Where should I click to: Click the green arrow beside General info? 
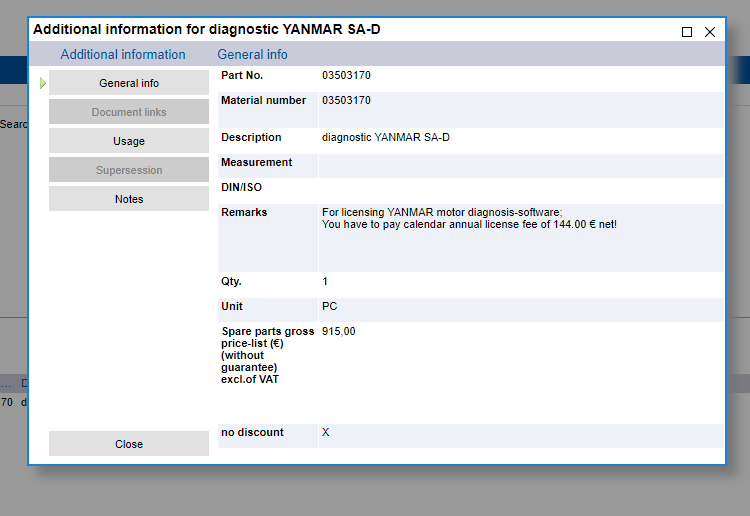pyautogui.click(x=43, y=83)
